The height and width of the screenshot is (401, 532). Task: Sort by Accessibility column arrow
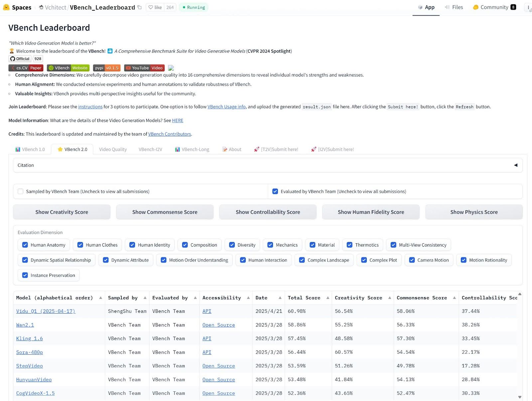(x=248, y=298)
